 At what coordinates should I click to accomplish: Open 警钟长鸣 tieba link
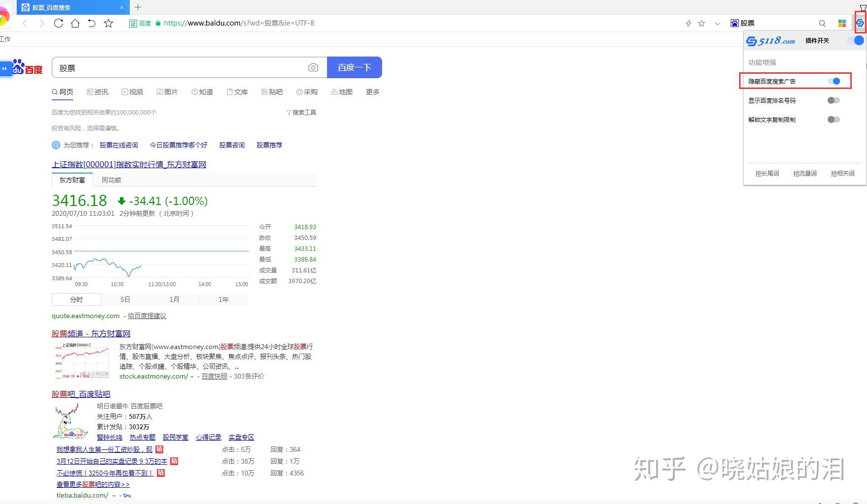[x=110, y=437]
